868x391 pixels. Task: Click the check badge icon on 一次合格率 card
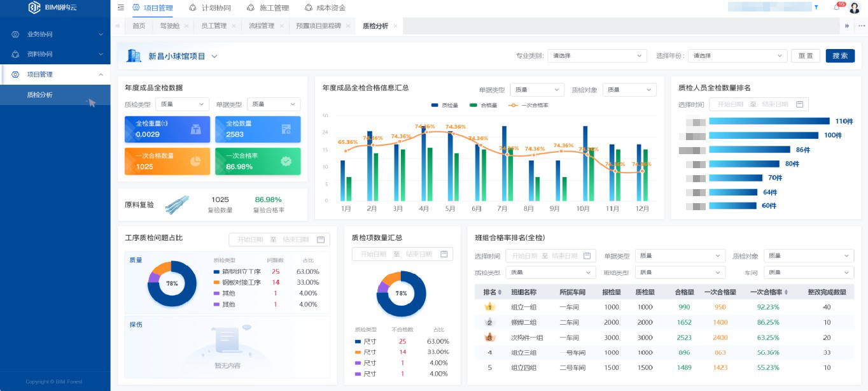[x=286, y=161]
